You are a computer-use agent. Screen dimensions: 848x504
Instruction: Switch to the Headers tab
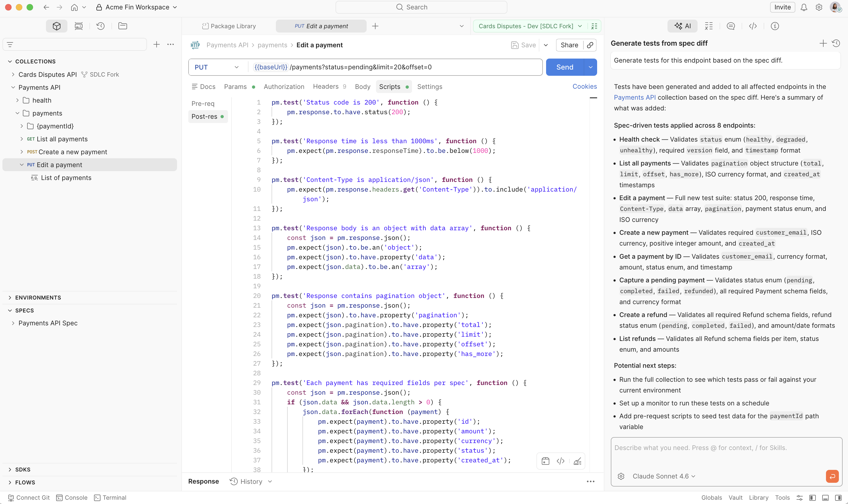(329, 87)
